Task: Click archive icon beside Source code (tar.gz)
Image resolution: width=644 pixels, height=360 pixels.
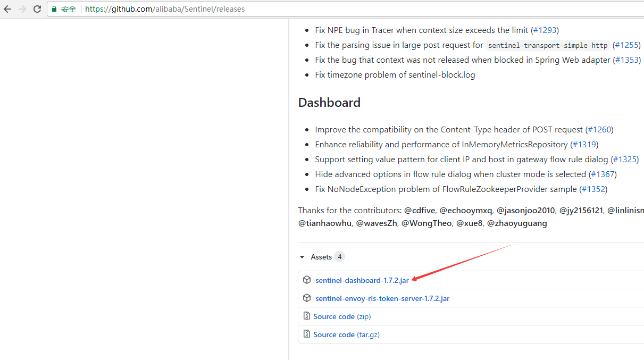Action: [307, 334]
